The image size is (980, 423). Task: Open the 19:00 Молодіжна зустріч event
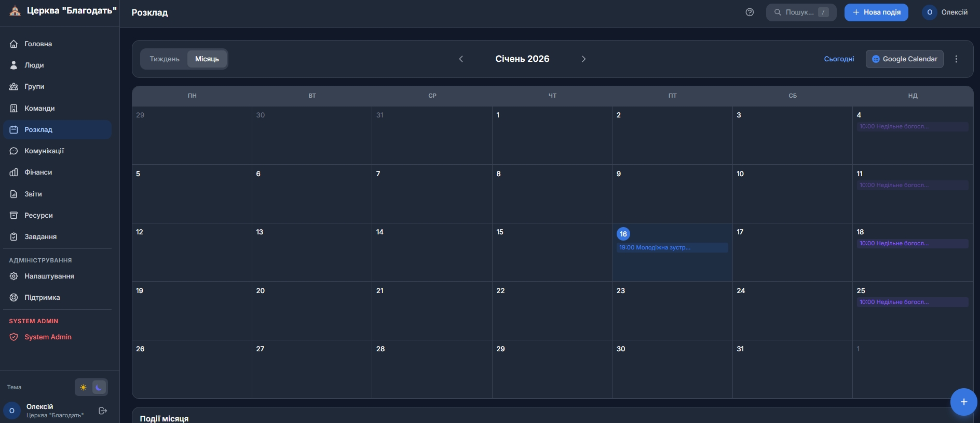(672, 248)
